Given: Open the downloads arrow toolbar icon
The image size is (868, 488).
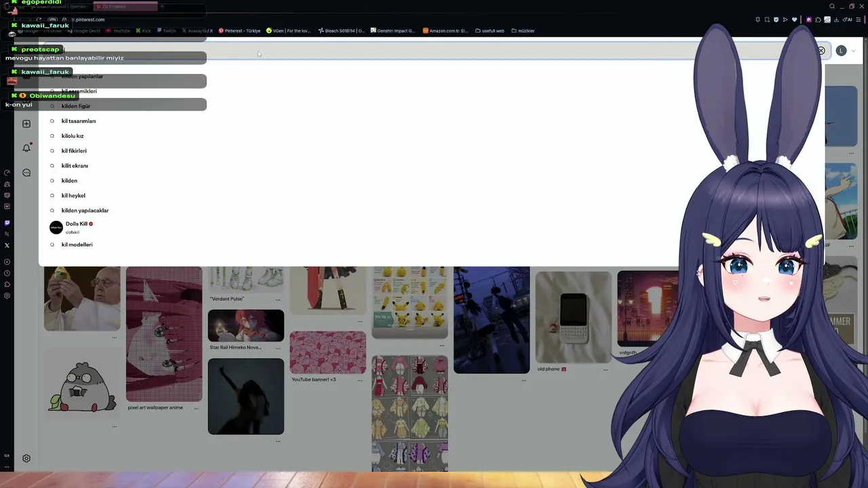Looking at the screenshot, I should (x=837, y=20).
